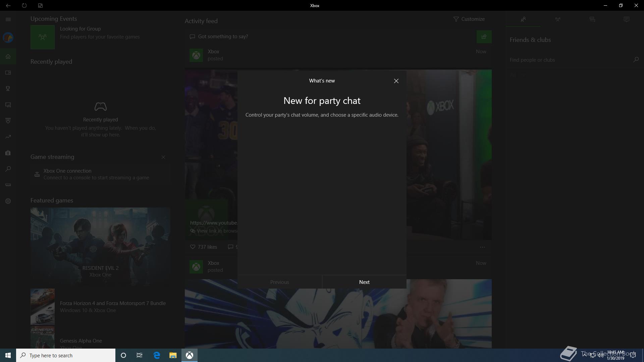
Task: Open Settings gear in sidebar
Action: pos(8,201)
